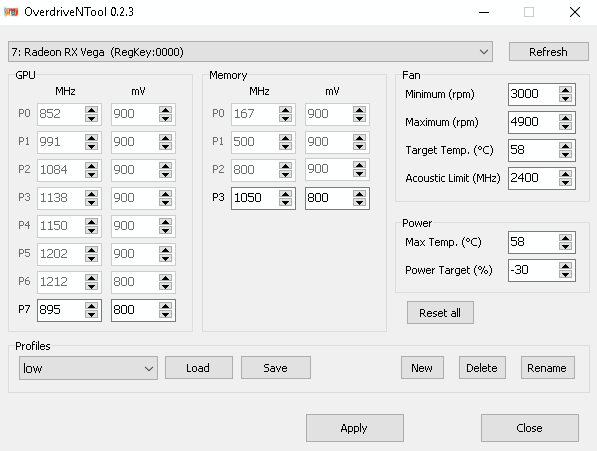Click Reset all button
597x451 pixels.
click(440, 313)
